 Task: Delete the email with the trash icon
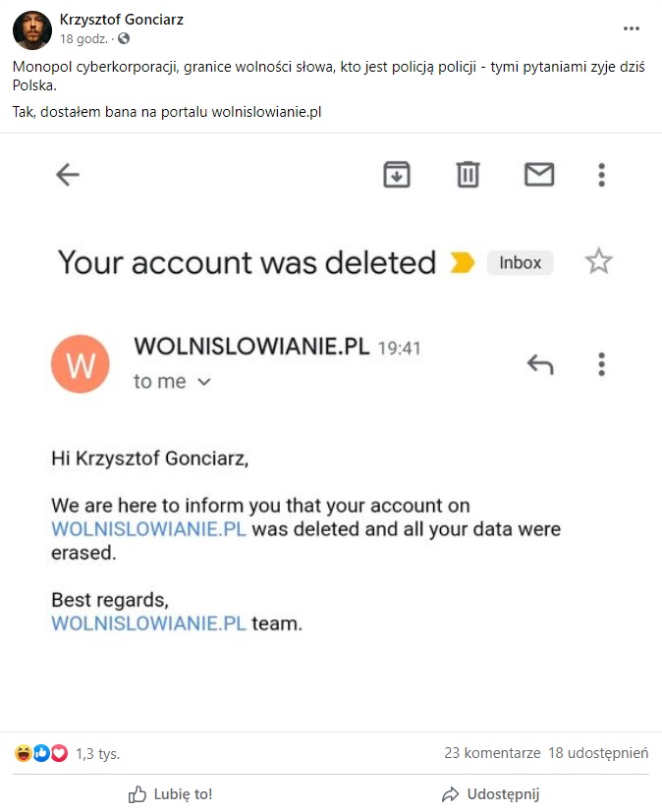pos(468,175)
